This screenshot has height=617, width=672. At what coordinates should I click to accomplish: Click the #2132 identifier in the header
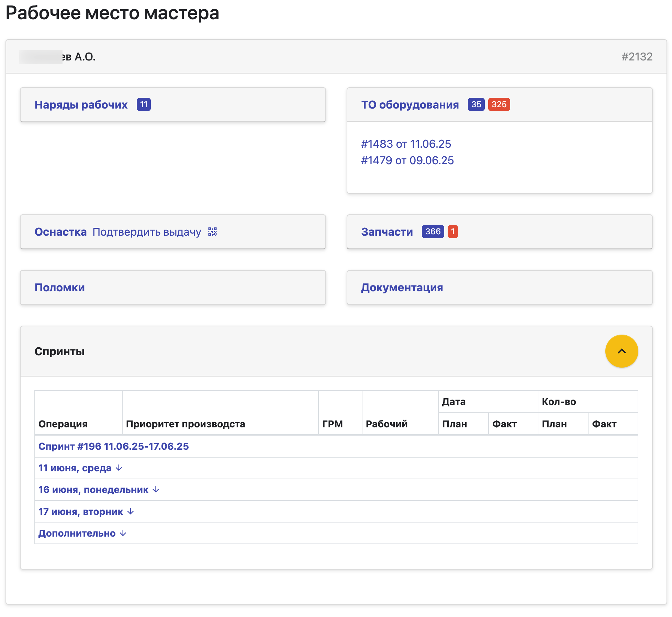point(637,57)
